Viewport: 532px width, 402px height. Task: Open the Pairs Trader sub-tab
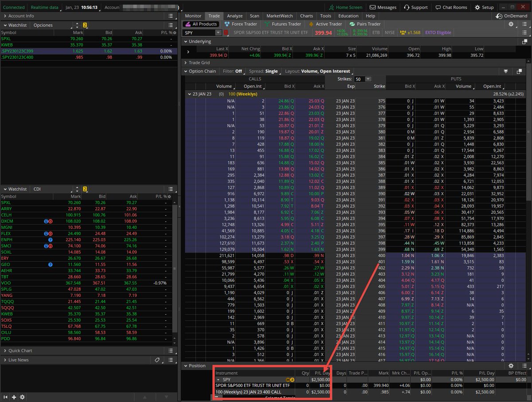(365, 24)
